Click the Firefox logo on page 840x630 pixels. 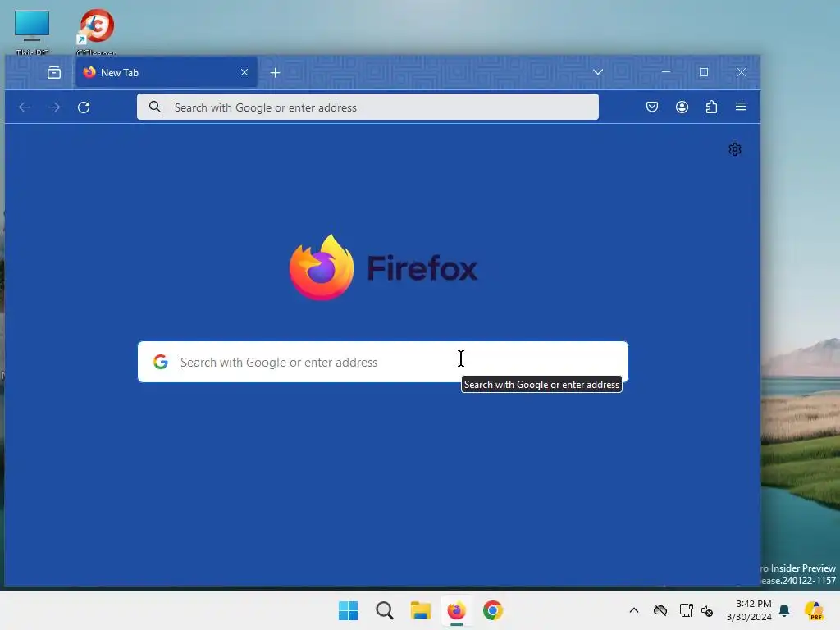point(383,267)
